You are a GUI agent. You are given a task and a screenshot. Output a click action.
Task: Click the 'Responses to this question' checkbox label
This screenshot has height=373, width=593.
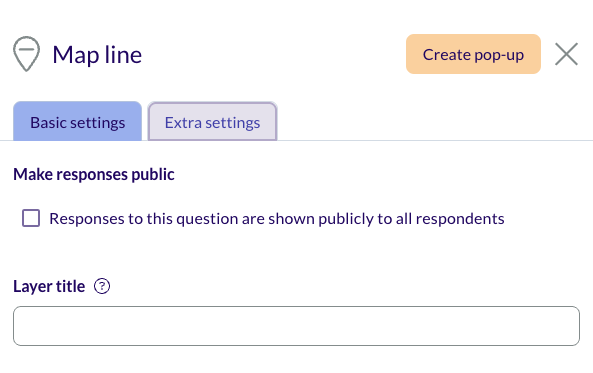click(x=277, y=219)
